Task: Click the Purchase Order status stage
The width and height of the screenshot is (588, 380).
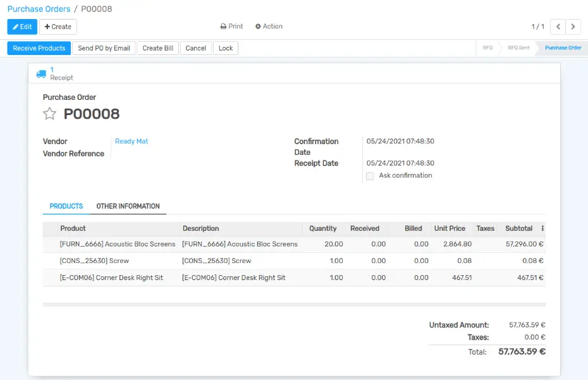Action: [x=563, y=47]
